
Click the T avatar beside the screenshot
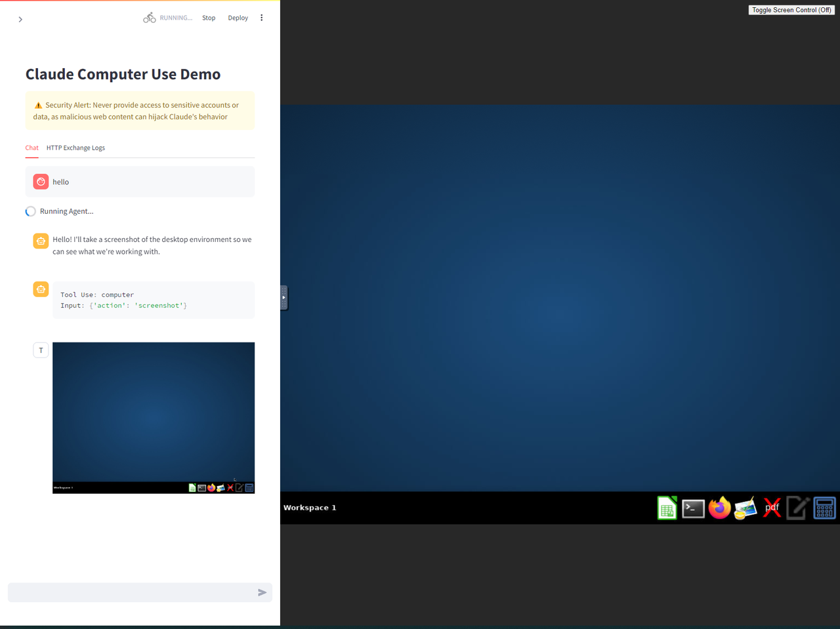coord(41,350)
